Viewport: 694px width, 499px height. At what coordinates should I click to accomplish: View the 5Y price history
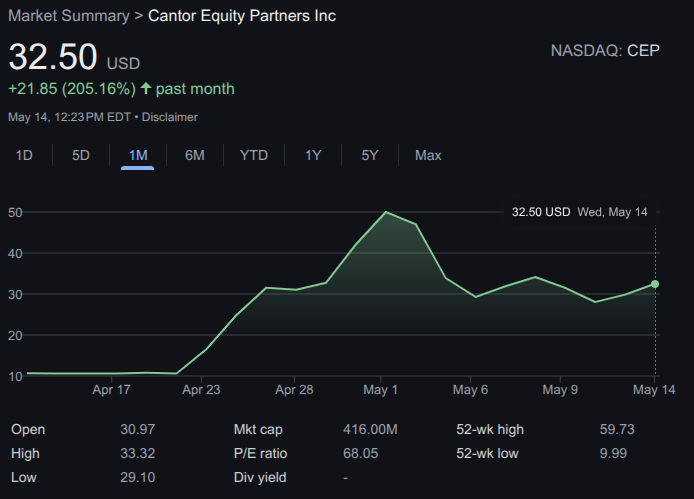370,155
